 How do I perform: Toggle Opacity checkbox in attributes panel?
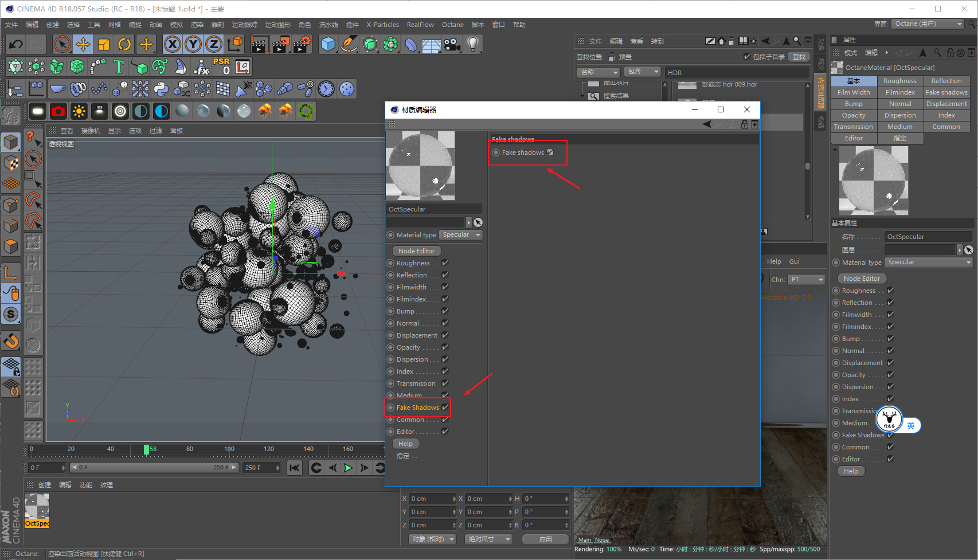tap(890, 375)
